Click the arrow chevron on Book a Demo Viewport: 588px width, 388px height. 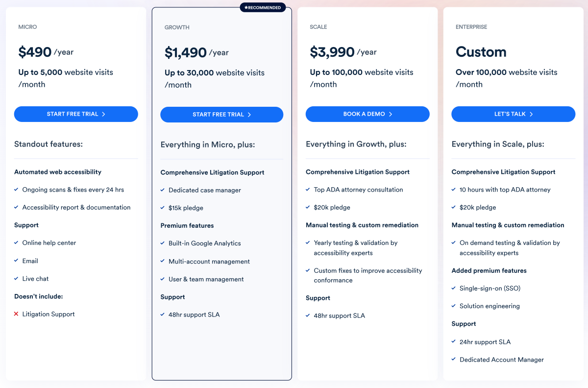[x=391, y=114]
